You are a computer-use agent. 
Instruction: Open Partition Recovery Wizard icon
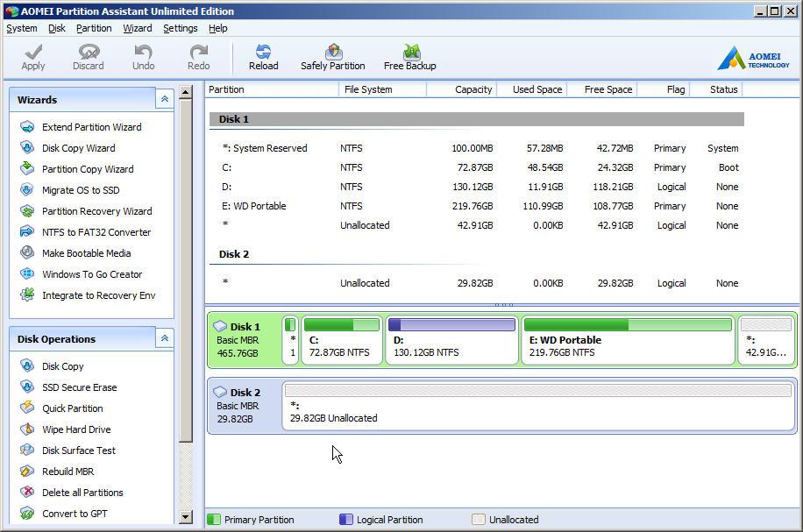click(x=27, y=210)
